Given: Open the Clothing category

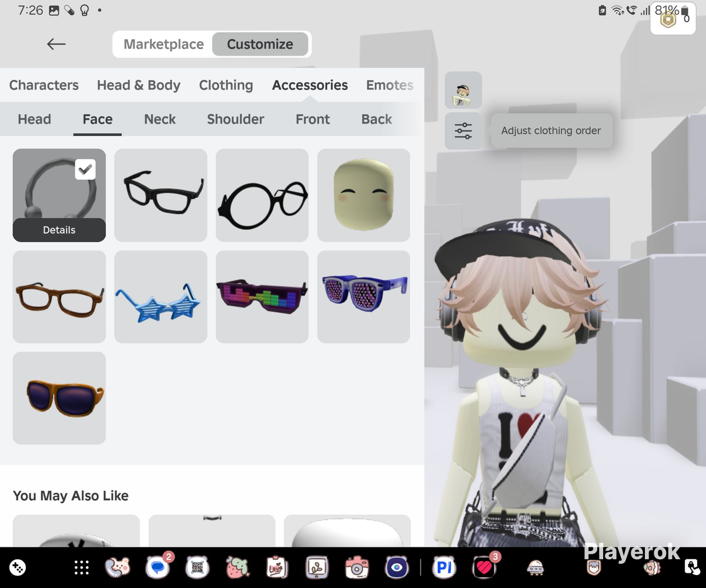Looking at the screenshot, I should pos(226,85).
